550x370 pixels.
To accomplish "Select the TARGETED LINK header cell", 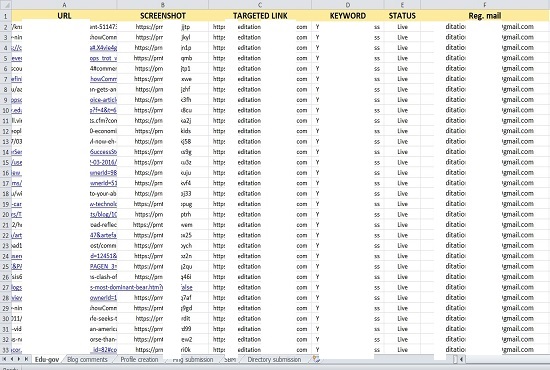I will point(260,16).
